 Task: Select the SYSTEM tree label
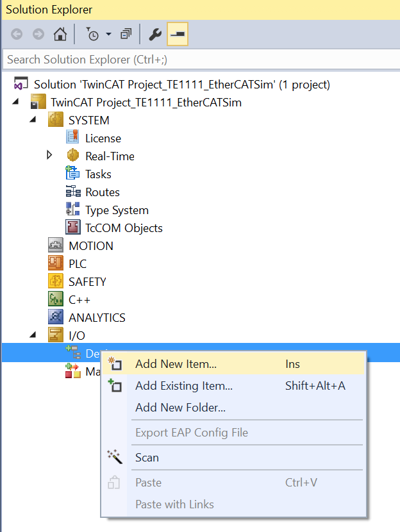(x=89, y=120)
